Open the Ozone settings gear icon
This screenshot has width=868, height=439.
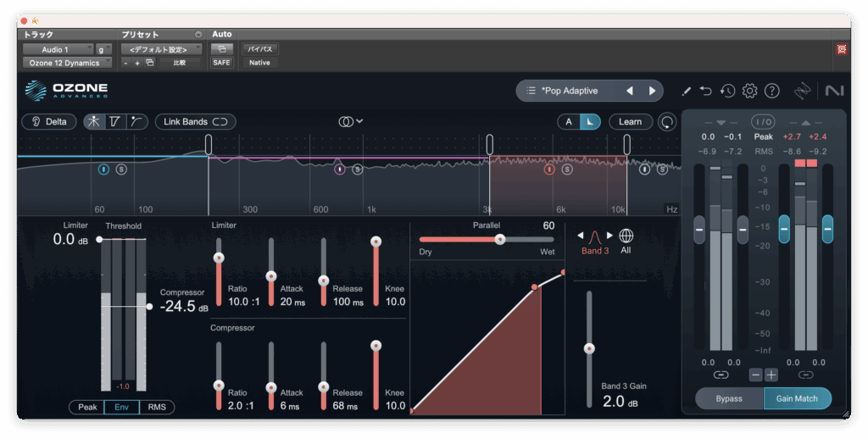pyautogui.click(x=749, y=91)
